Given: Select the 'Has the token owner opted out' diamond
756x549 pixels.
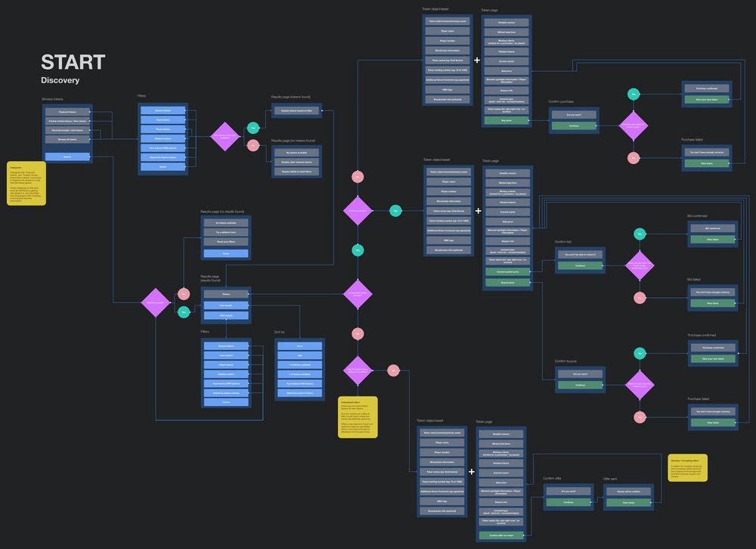Looking at the screenshot, I should (x=358, y=371).
